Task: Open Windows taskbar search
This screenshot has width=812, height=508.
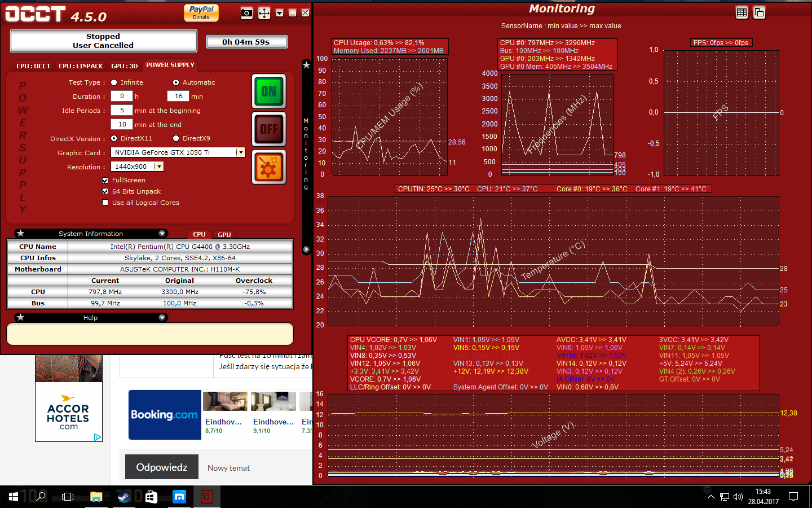Action: pos(41,497)
